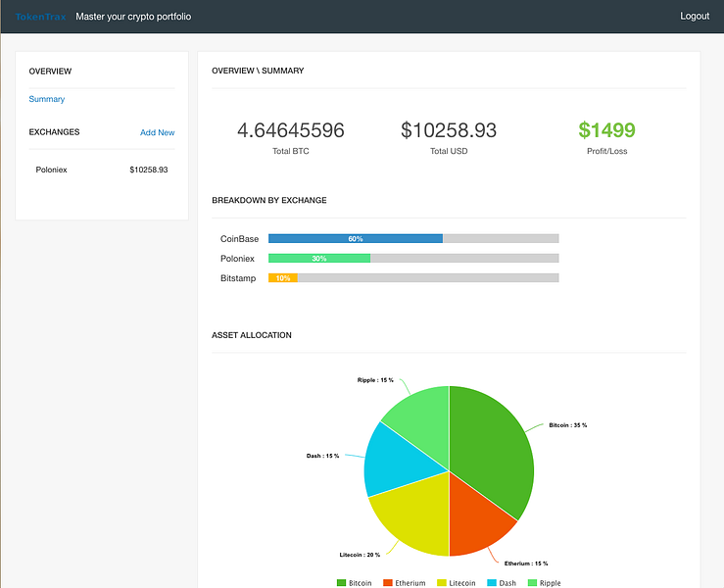Select the Poloniex exchange in sidebar
Viewport: 724px width, 588px height.
click(102, 170)
